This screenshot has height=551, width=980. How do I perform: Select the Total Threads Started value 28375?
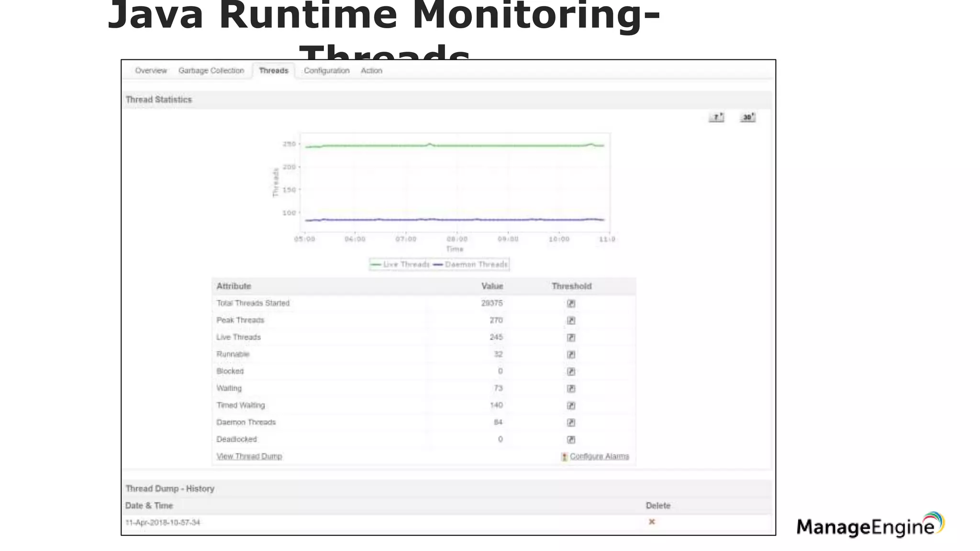(x=492, y=303)
